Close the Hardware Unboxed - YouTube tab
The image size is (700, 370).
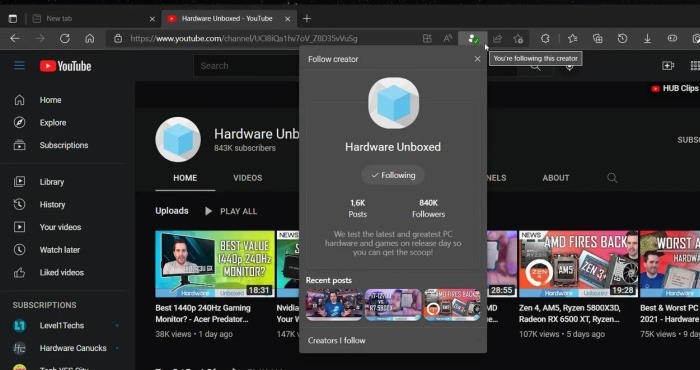tap(288, 19)
